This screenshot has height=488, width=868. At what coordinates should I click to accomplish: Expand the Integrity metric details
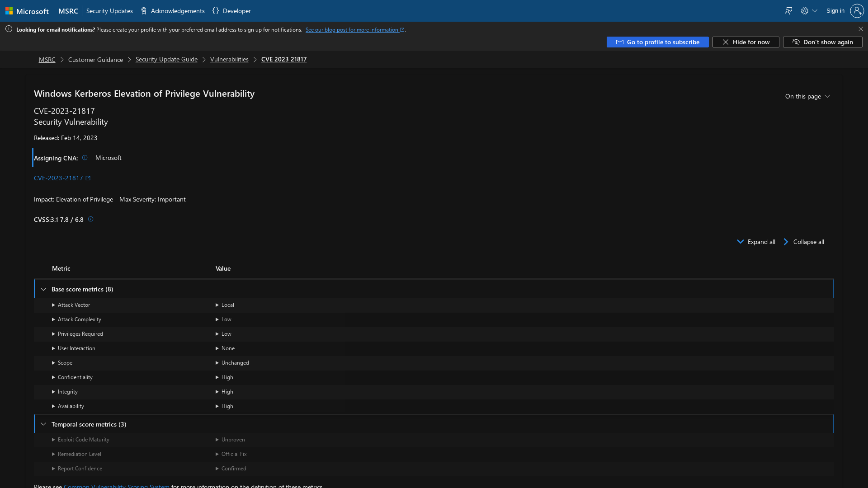coord(65,392)
